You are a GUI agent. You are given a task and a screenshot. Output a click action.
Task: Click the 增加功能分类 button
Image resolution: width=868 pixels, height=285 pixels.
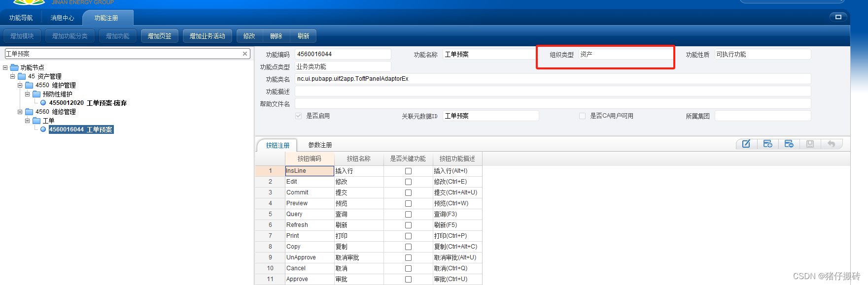tap(70, 36)
